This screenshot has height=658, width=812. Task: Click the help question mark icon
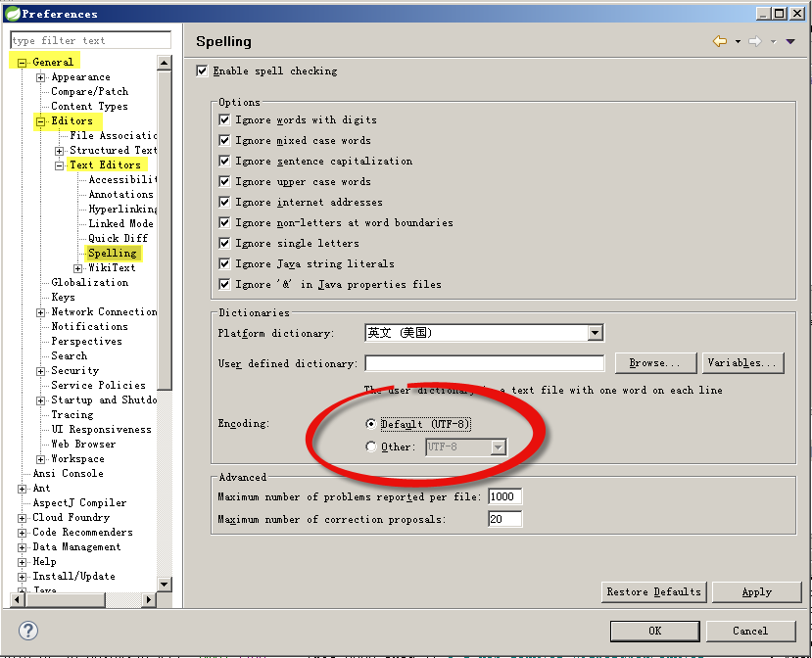click(28, 631)
